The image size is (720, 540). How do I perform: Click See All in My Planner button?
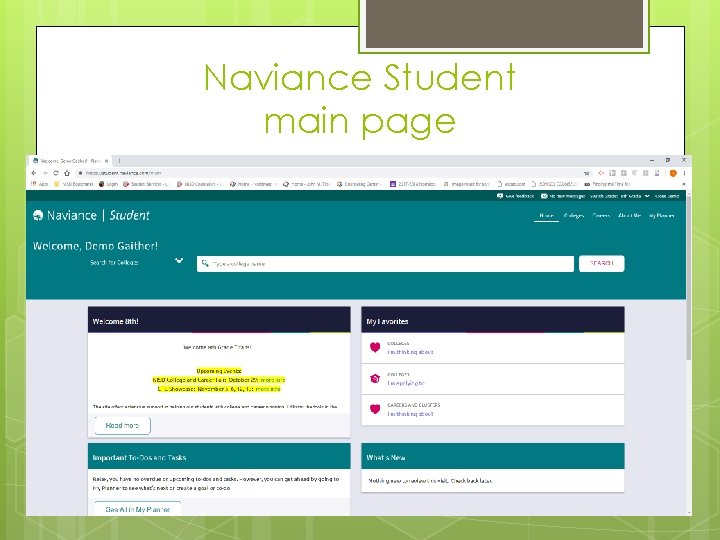coord(137,509)
